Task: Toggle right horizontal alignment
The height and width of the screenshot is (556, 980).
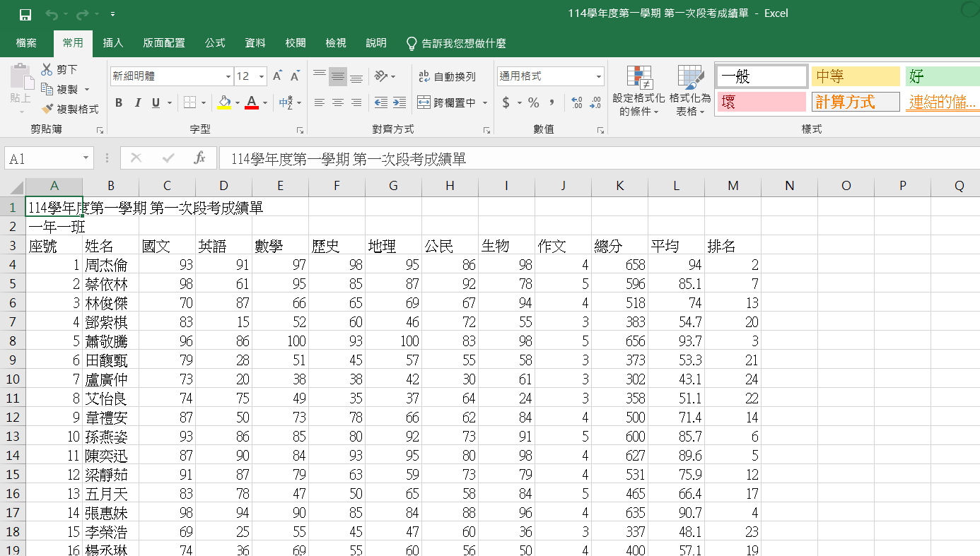Action: pyautogui.click(x=356, y=102)
